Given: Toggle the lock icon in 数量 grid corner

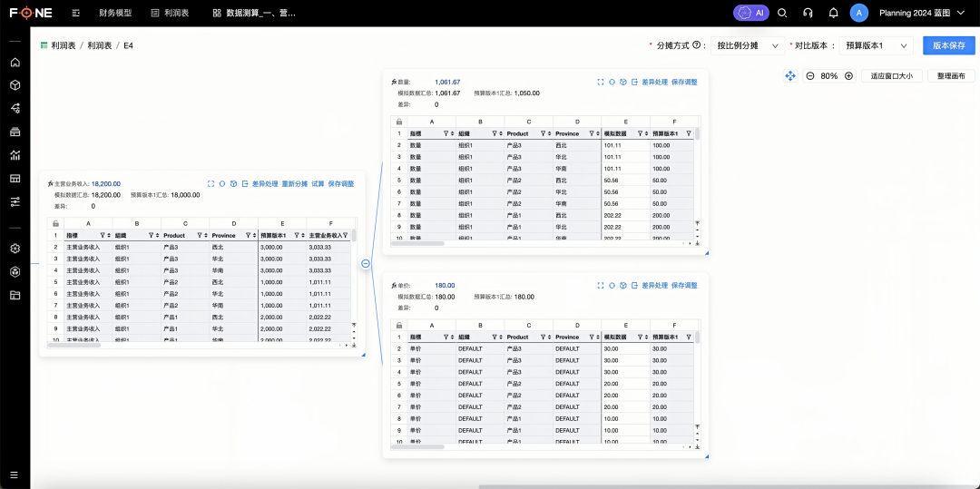Looking at the screenshot, I should [x=398, y=122].
